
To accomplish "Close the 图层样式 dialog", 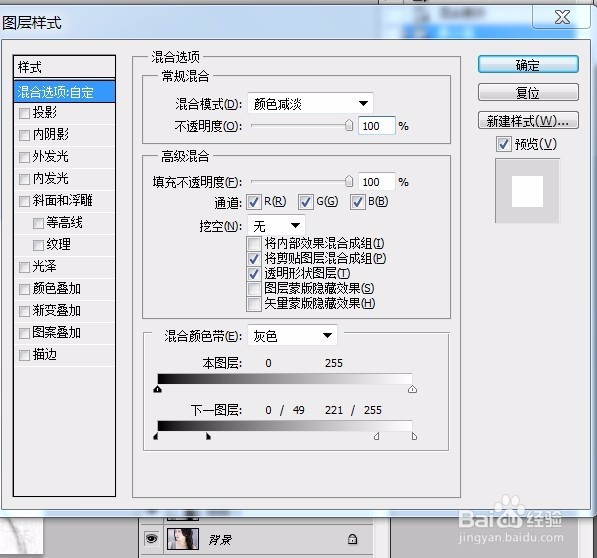I will (562, 17).
